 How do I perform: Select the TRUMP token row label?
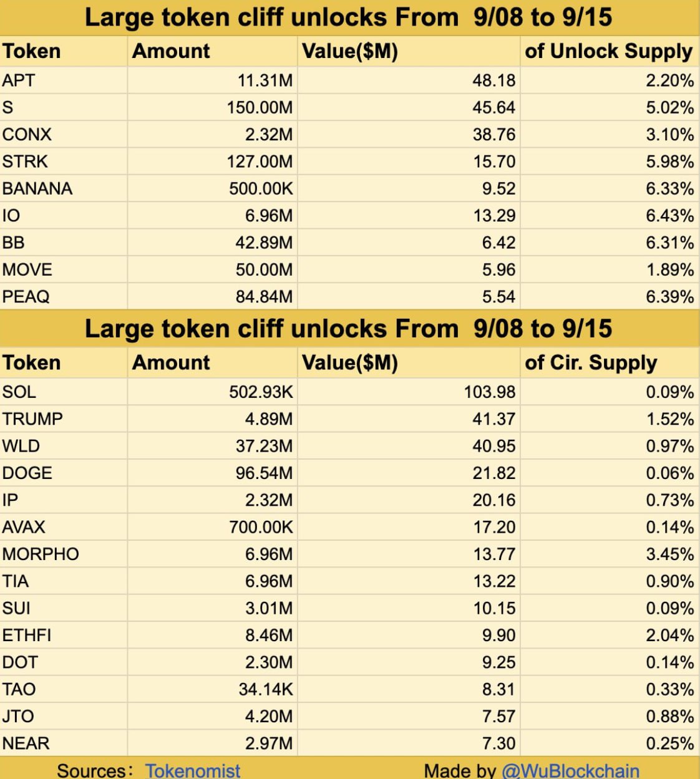coord(64,419)
